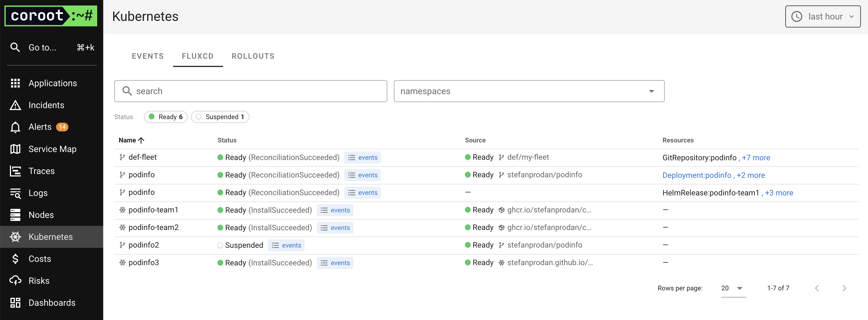
Task: Show +2 more resources link
Action: pos(751,175)
